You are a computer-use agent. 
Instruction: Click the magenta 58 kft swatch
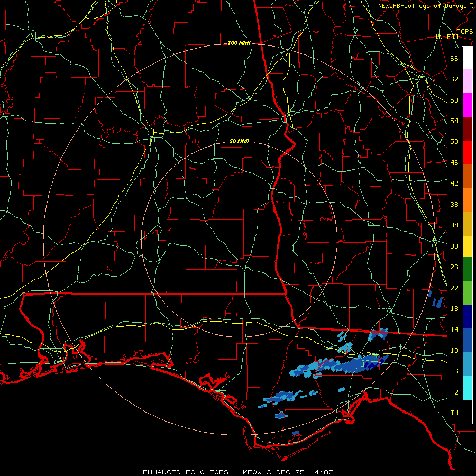[x=467, y=105]
